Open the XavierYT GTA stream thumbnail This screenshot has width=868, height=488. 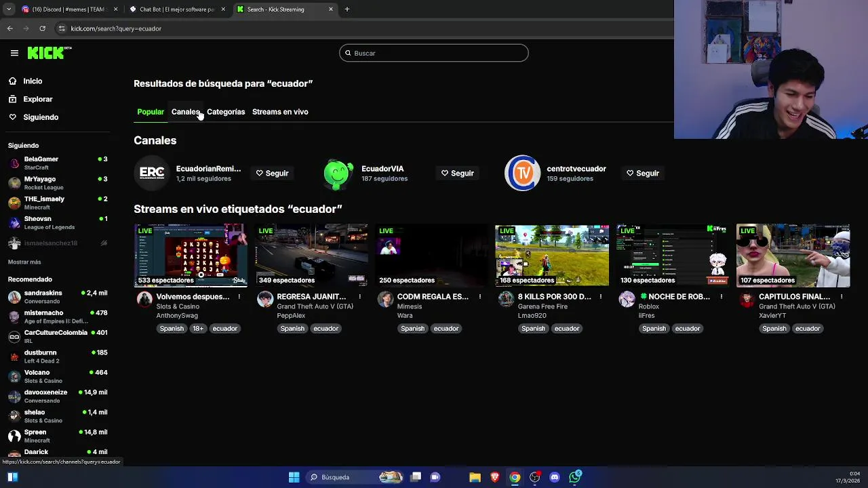[793, 256]
